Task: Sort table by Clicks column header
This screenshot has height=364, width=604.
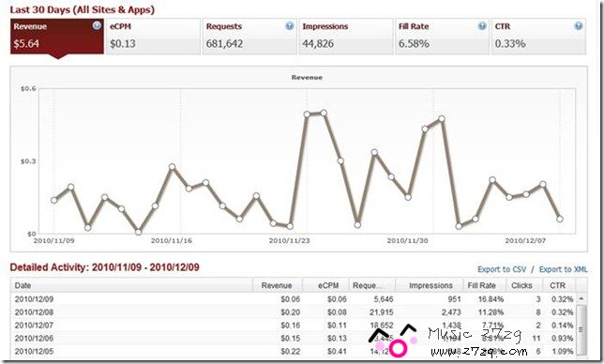Action: point(521,285)
